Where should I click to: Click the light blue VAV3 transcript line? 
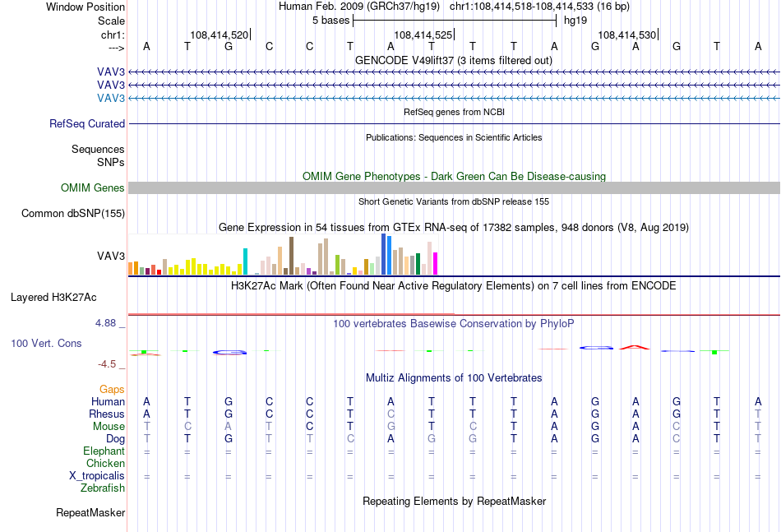[x=455, y=98]
